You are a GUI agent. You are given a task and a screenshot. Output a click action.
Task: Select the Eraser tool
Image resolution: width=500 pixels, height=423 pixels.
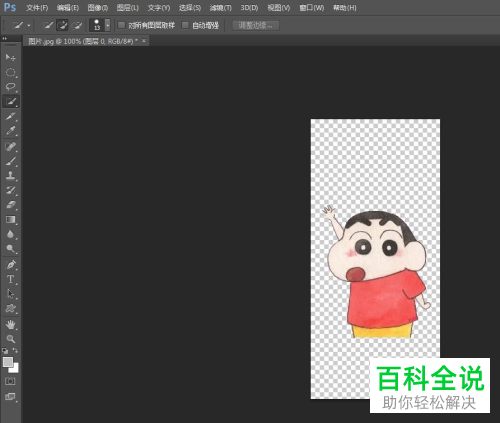point(10,205)
